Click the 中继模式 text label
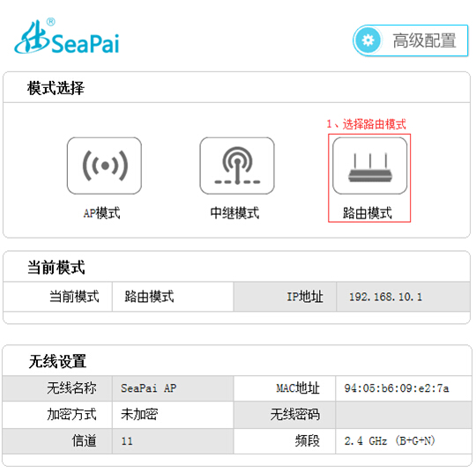Screen dimensions: 476x472 [234, 213]
